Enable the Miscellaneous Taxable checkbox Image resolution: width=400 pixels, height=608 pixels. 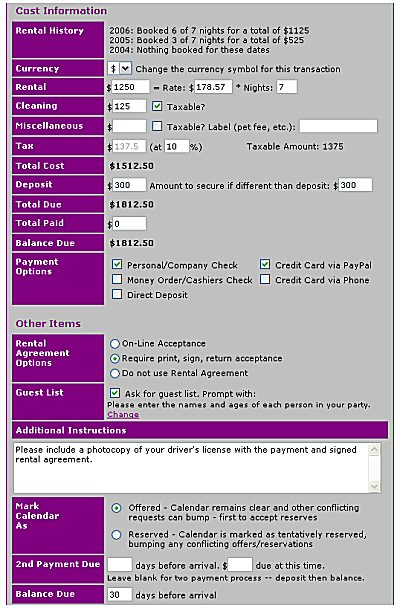(157, 126)
